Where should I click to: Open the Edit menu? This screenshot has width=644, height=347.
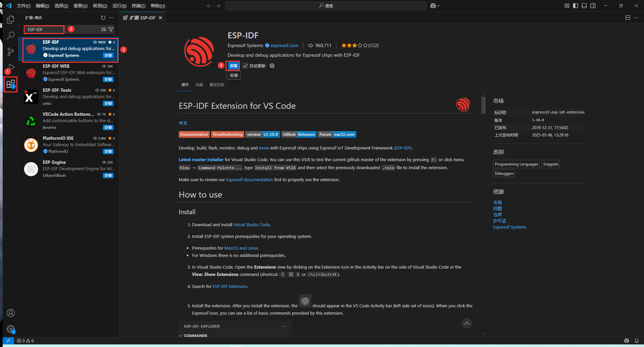tap(42, 6)
